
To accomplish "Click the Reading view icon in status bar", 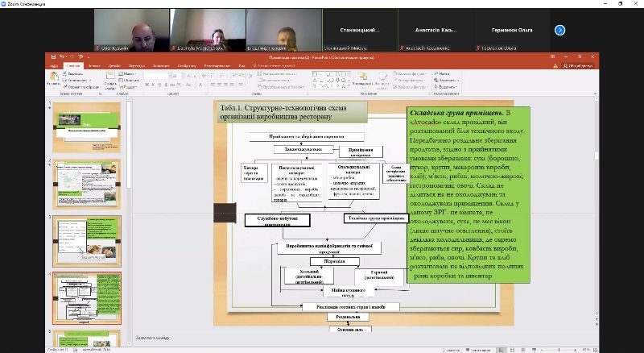I will click(x=522, y=350).
